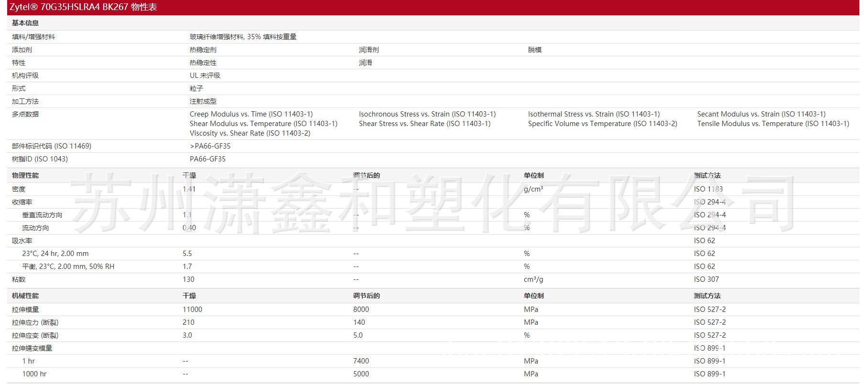The image size is (868, 384).
Task: Click the 吸水率 row label
Action: [22, 241]
